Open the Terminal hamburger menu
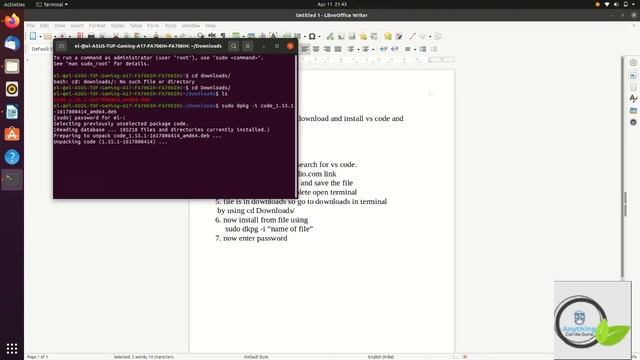Image resolution: width=640 pixels, height=360 pixels. click(x=247, y=46)
